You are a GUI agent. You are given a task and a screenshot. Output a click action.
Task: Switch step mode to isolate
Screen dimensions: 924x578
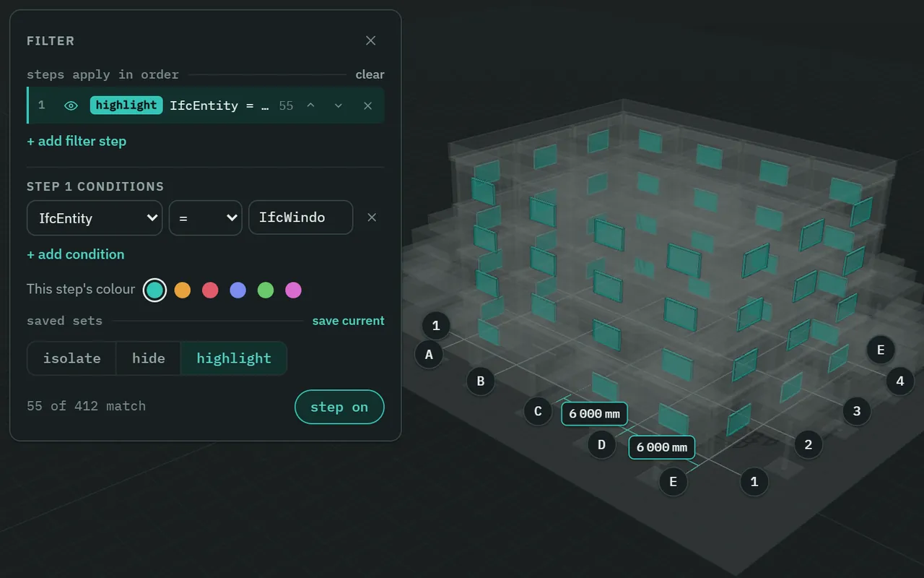pos(71,358)
